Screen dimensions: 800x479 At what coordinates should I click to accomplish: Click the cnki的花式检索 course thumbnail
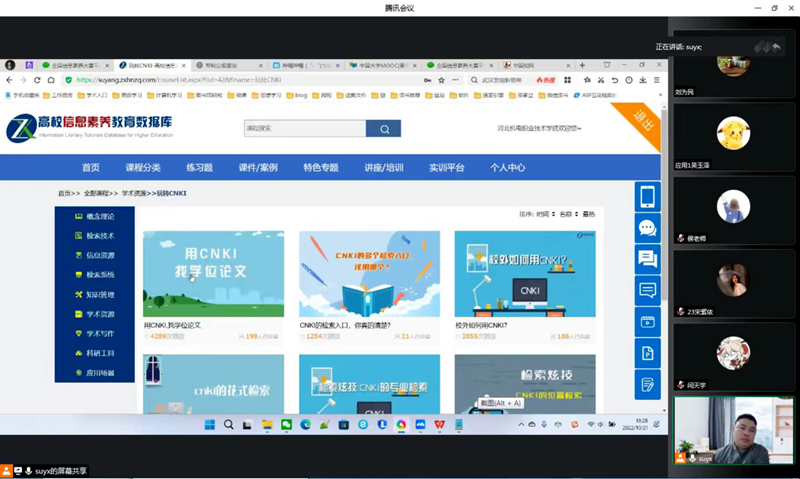(x=213, y=384)
